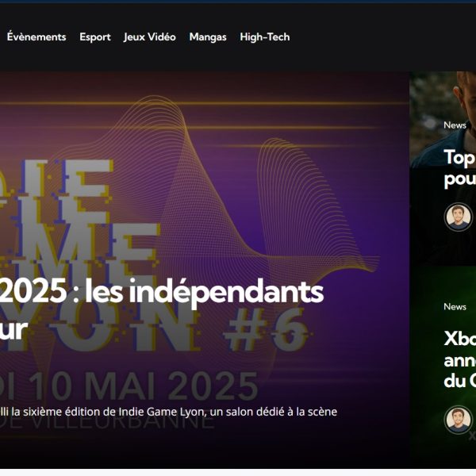
Task: Click the News tag above the 'Top' article
Action: [x=455, y=125]
